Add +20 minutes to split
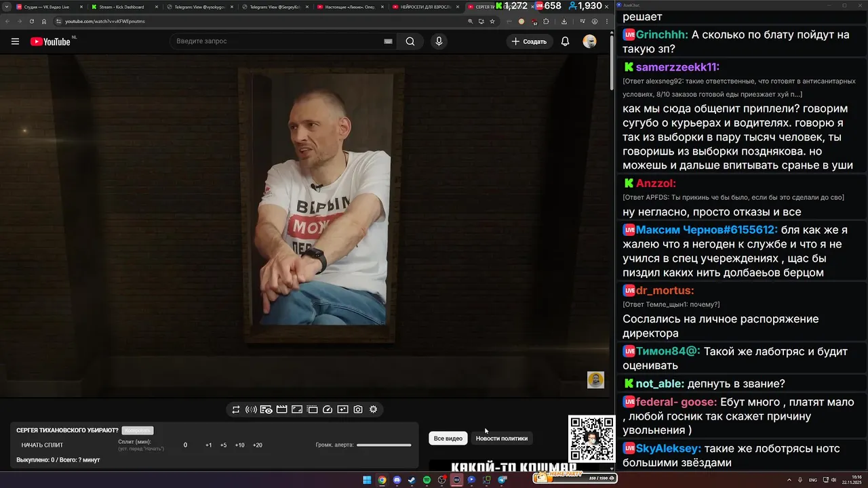This screenshot has width=868, height=488. coord(257,445)
